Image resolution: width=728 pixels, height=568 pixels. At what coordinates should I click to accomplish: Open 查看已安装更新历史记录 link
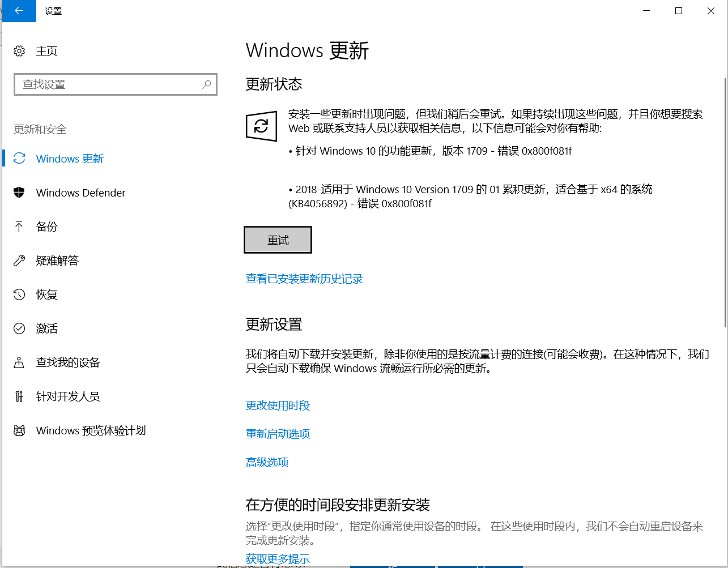tap(304, 279)
